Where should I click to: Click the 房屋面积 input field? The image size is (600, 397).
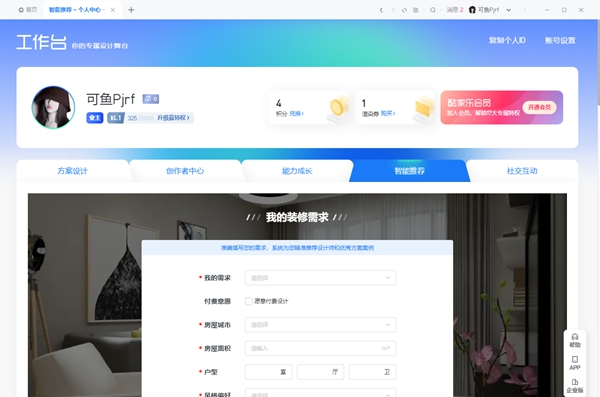(x=320, y=348)
